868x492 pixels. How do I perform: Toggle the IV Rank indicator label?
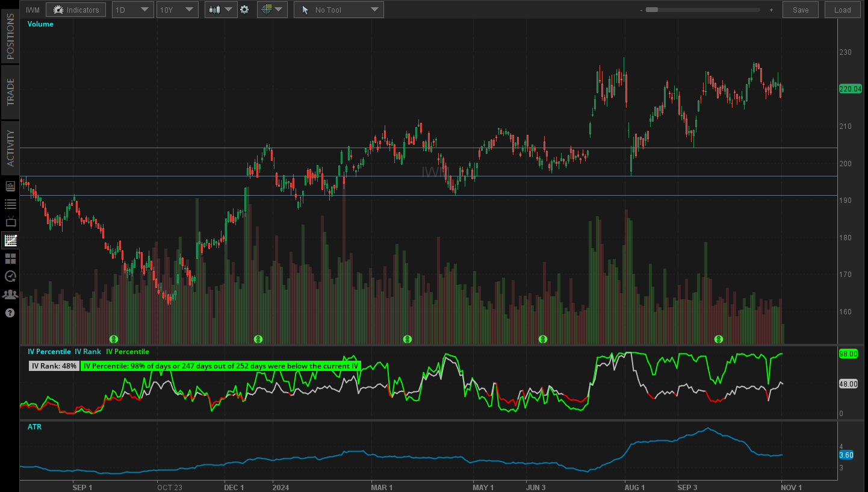(88, 351)
